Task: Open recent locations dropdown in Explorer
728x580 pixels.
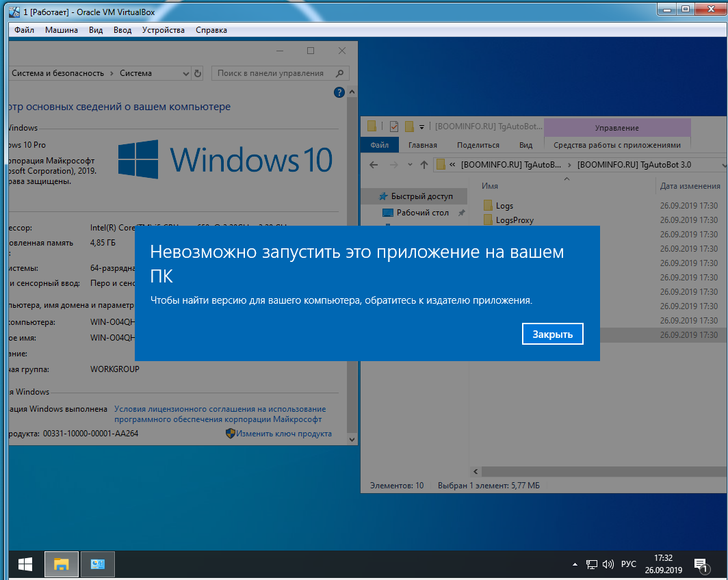Action: pyautogui.click(x=410, y=165)
